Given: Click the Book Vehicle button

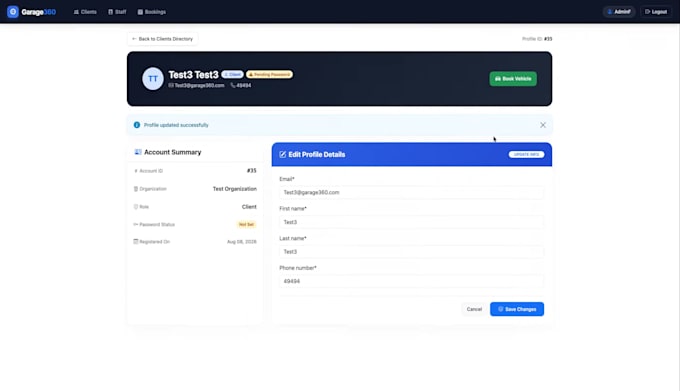Looking at the screenshot, I should [513, 78].
